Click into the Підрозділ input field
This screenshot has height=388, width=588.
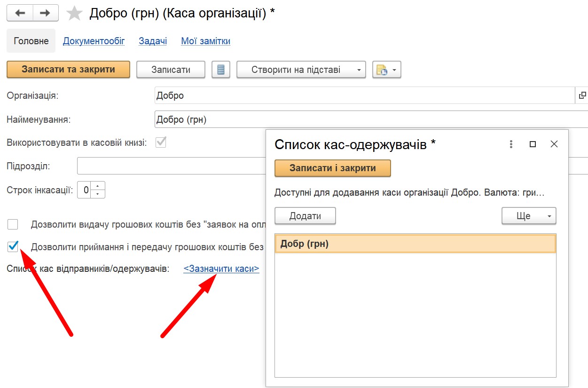click(x=172, y=166)
